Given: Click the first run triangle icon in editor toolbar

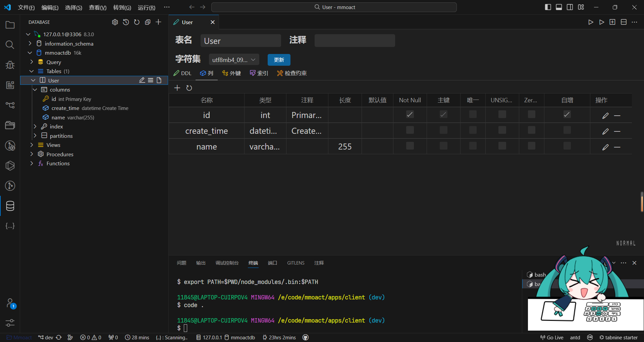Looking at the screenshot, I should pyautogui.click(x=591, y=22).
